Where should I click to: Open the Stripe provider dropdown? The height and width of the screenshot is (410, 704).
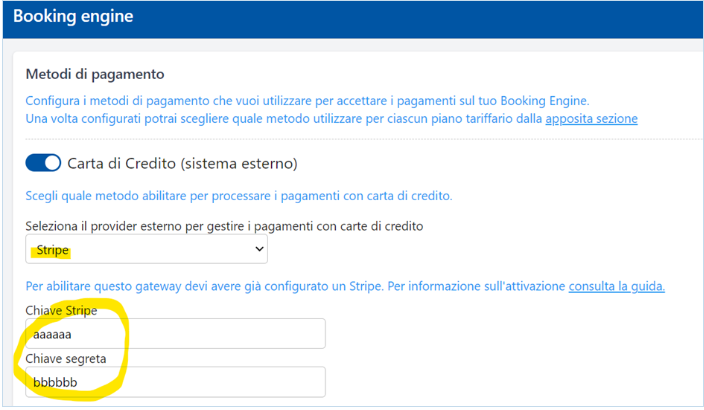click(146, 248)
